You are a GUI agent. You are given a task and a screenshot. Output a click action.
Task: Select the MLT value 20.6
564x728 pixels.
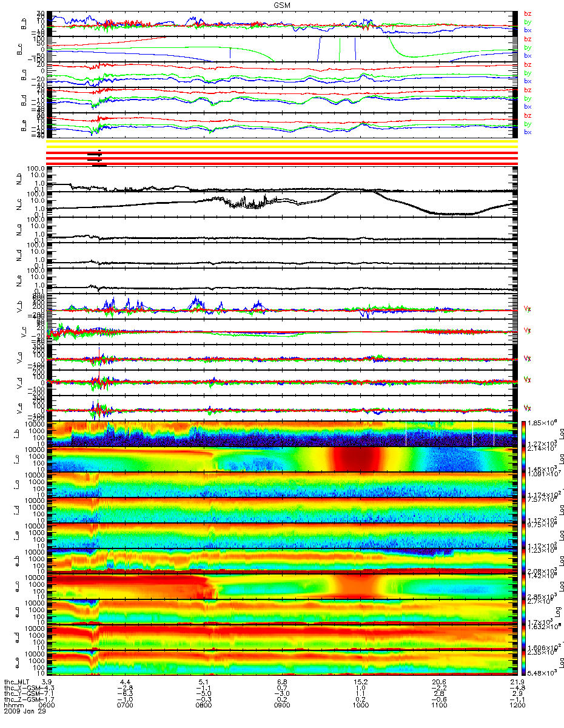tap(438, 683)
